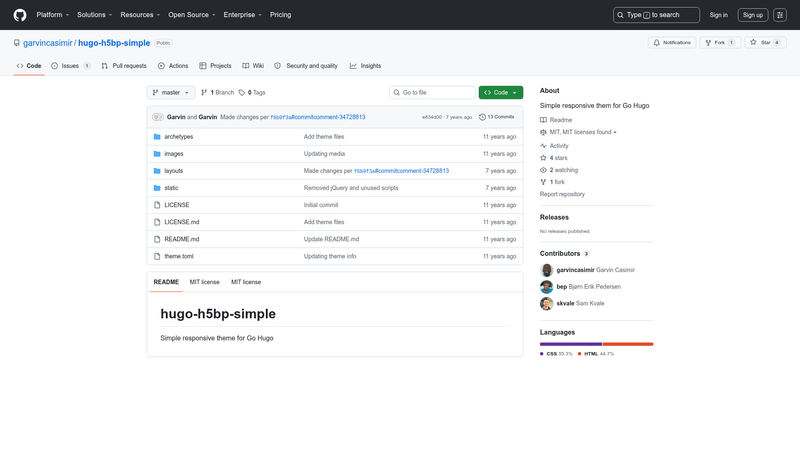Click the LICENSE.md file icon
Screen dimensions: 800x450
[157, 222]
